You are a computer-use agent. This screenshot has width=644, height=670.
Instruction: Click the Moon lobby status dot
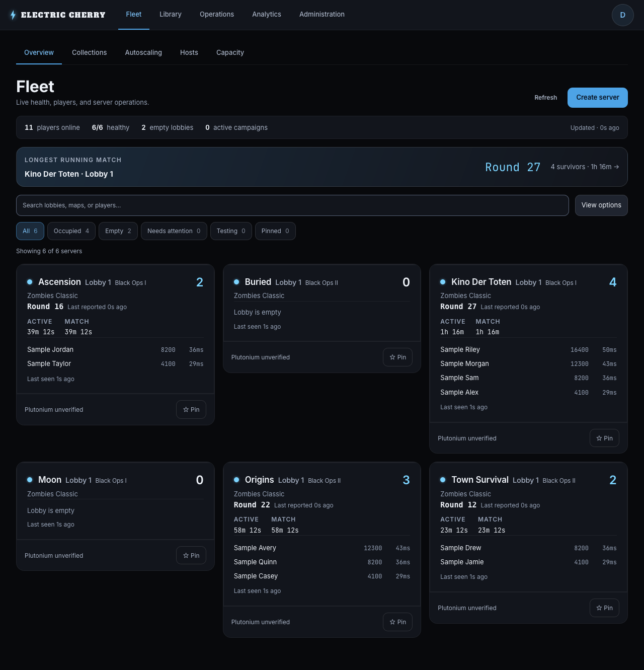click(x=30, y=480)
